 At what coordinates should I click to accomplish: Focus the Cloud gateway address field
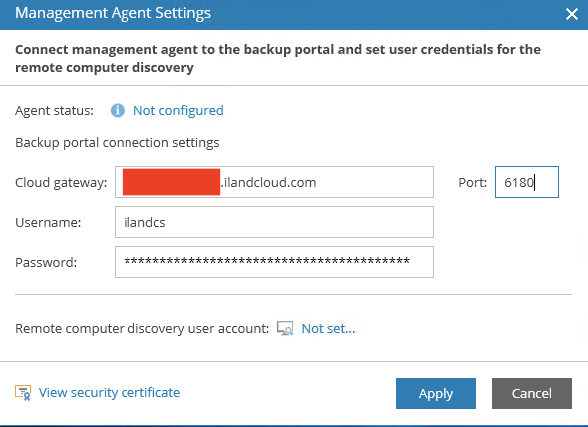(x=274, y=182)
